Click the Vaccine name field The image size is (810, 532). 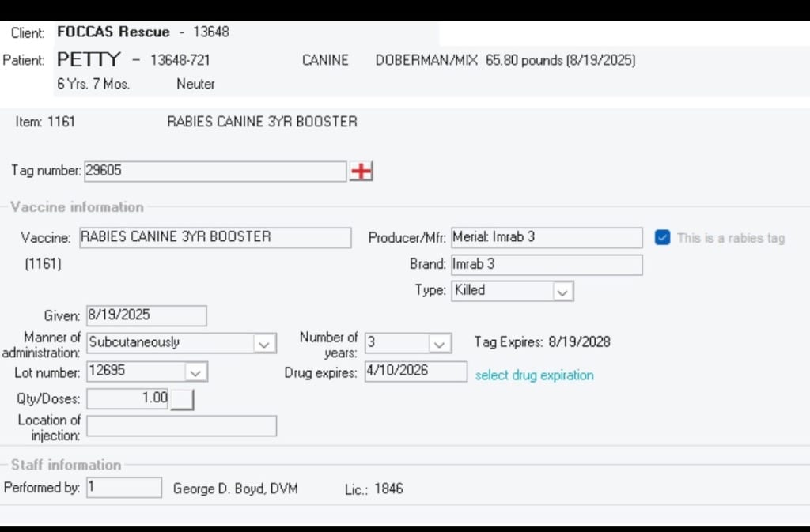pyautogui.click(x=215, y=237)
